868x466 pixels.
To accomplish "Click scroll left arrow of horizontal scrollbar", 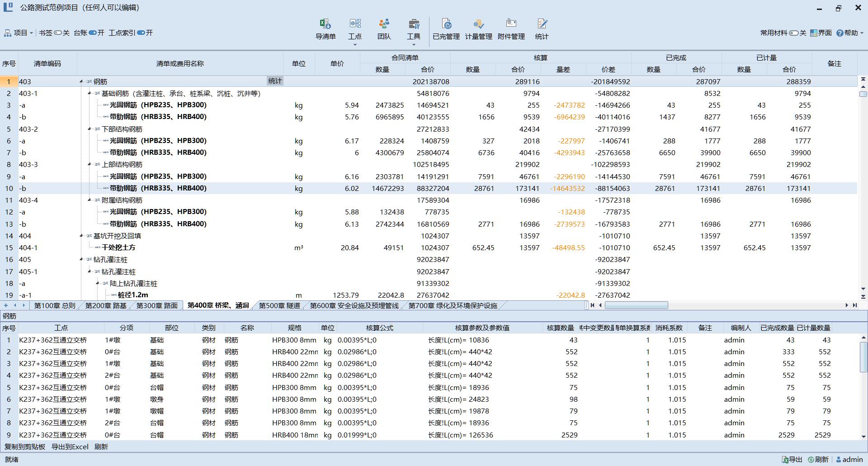I will pyautogui.click(x=600, y=305).
